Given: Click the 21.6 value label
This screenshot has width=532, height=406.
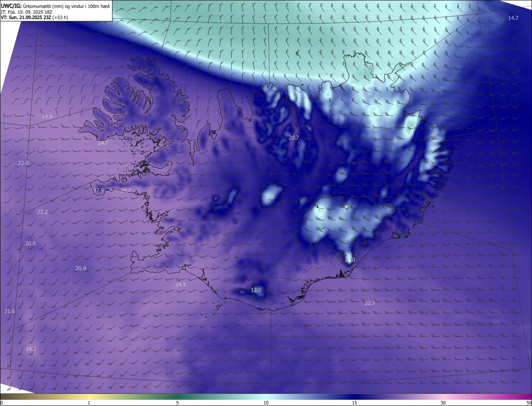Looking at the screenshot, I should tap(10, 311).
